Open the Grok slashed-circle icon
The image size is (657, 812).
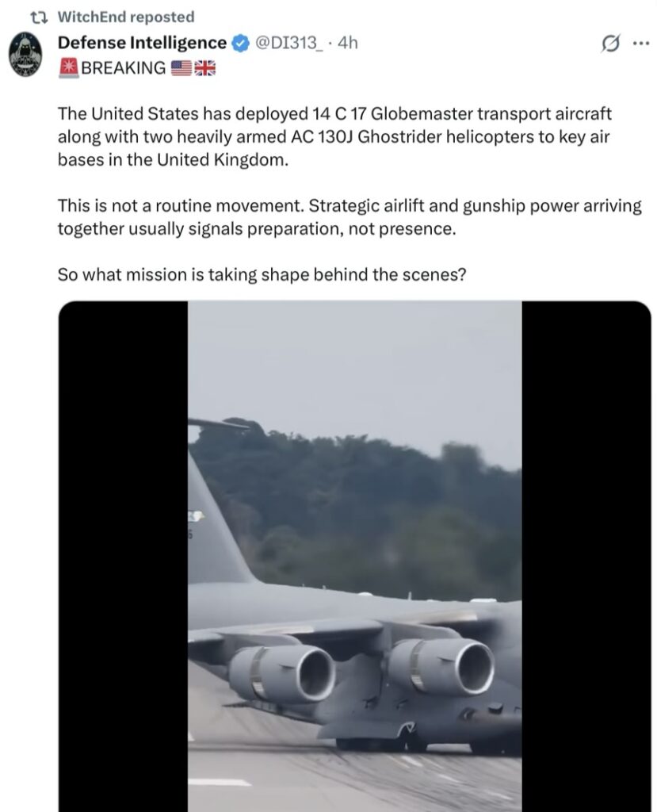pos(610,44)
